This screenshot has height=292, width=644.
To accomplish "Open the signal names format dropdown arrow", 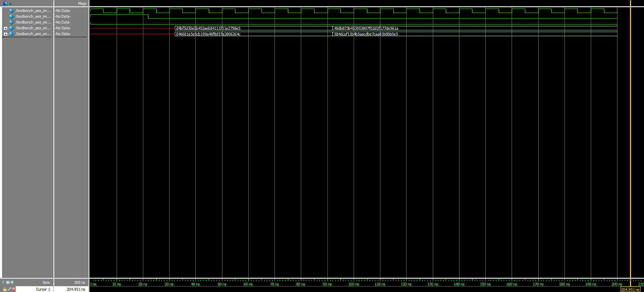I will [x=11, y=4].
